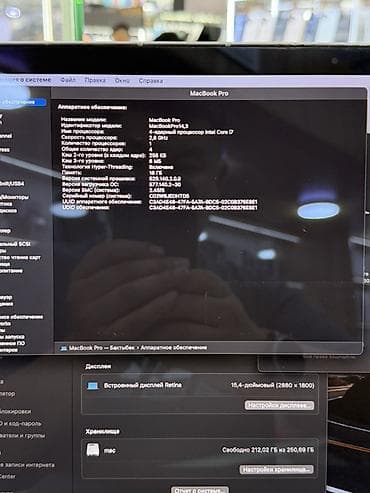Click the built-in Retina display icon
Screen dimensions: 370x493
pyautogui.click(x=93, y=386)
